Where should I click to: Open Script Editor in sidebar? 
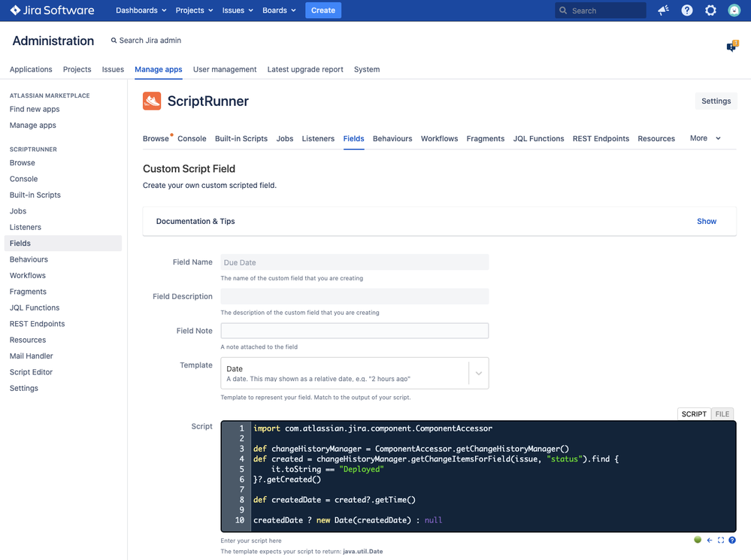tap(31, 372)
